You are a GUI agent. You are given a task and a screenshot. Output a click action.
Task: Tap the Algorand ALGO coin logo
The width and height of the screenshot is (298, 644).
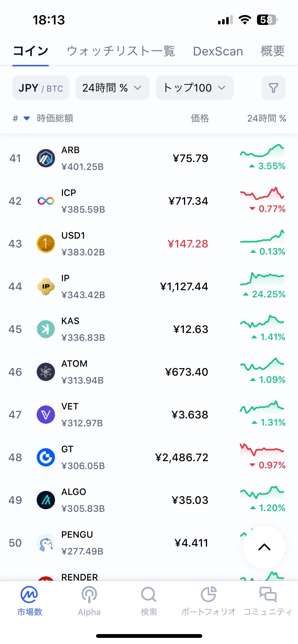(46, 500)
